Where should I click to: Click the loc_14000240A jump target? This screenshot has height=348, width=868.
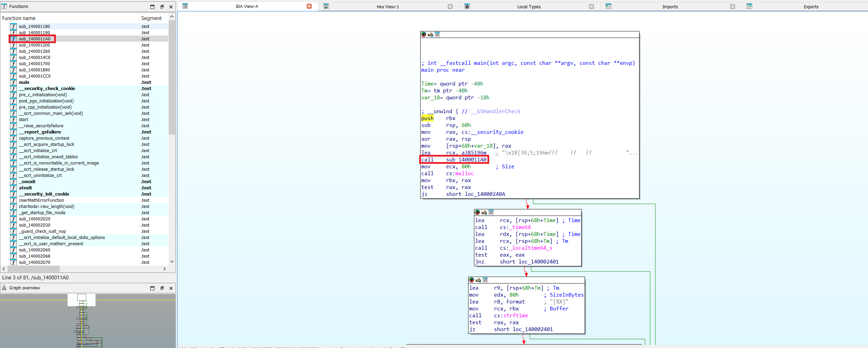click(x=485, y=194)
